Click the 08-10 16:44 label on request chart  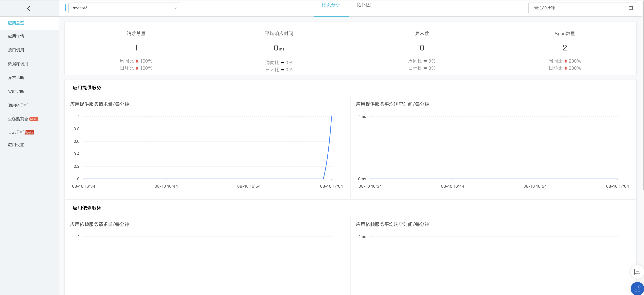[x=166, y=186]
